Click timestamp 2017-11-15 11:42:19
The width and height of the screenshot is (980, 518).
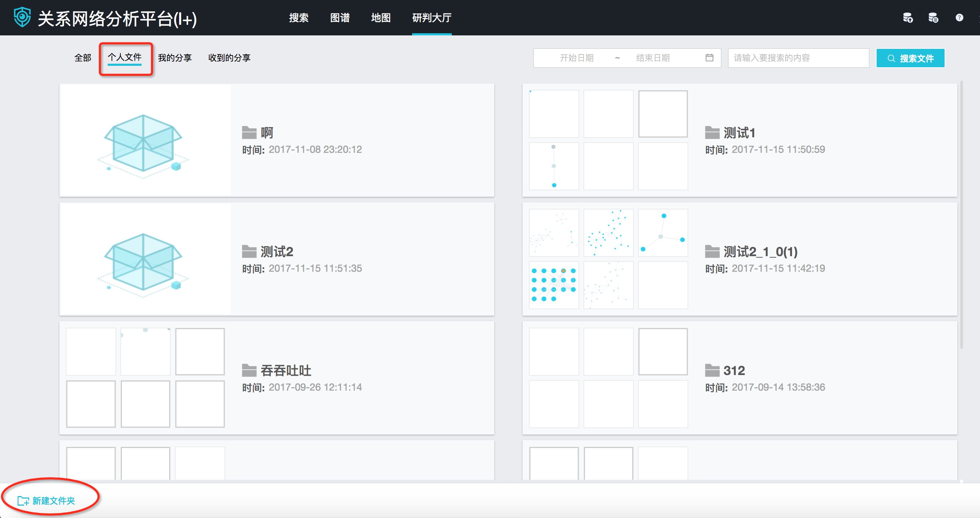778,268
